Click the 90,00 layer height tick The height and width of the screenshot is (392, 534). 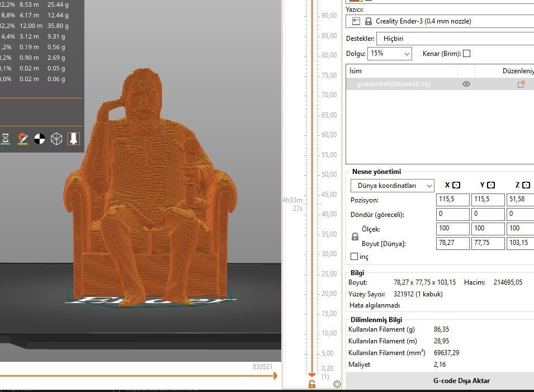click(x=329, y=15)
